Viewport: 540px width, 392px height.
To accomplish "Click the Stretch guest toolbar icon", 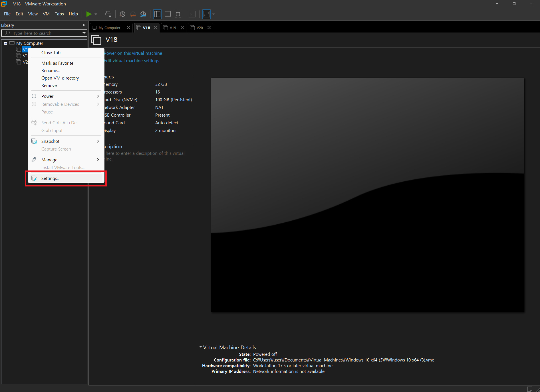I will tap(206, 14).
